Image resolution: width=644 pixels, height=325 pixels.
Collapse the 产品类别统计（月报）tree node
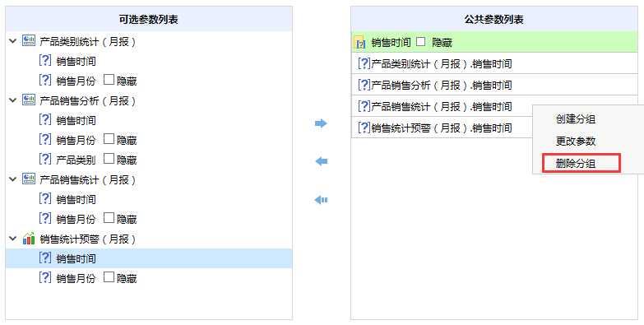point(12,41)
